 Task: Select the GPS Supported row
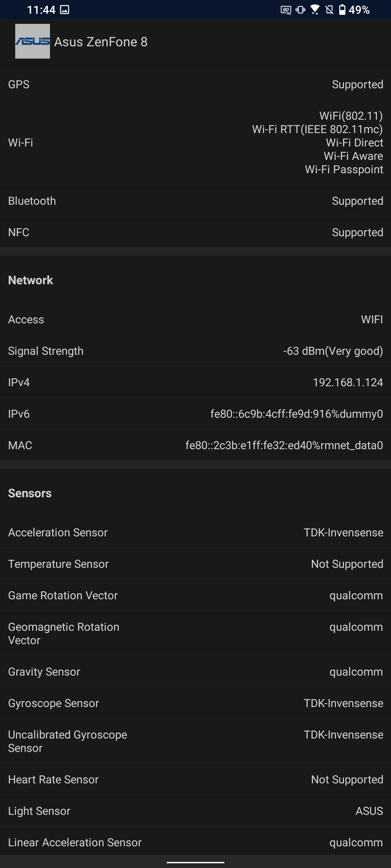coord(195,84)
